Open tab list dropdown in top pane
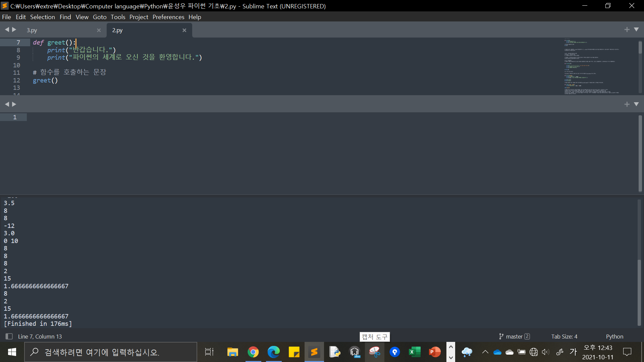Viewport: 644px width, 362px height. coord(636,29)
